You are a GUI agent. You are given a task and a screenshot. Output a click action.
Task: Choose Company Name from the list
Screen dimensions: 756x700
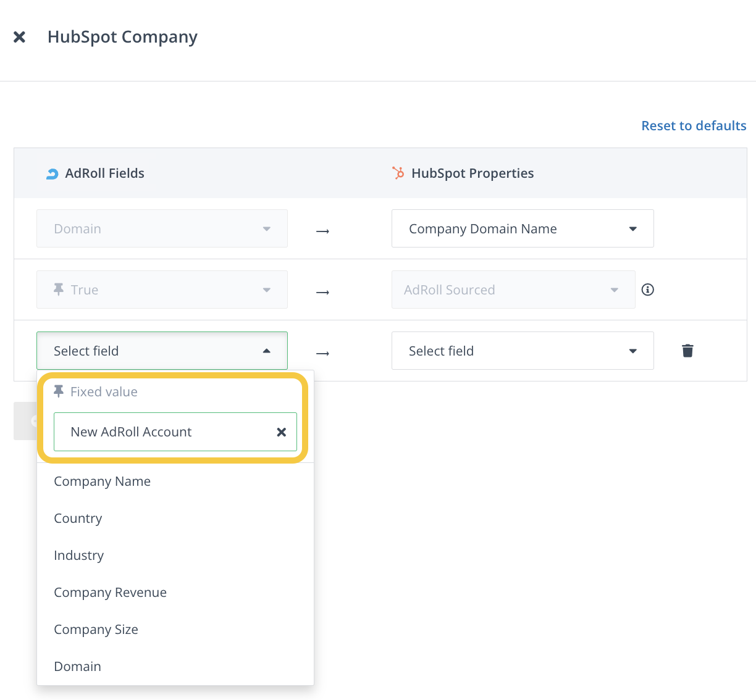(x=103, y=481)
